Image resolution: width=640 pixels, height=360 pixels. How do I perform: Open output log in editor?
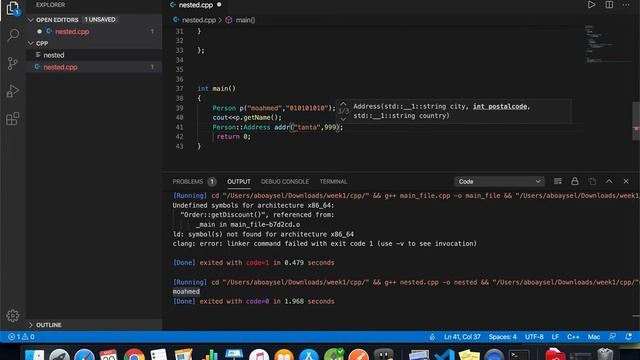tap(592, 181)
